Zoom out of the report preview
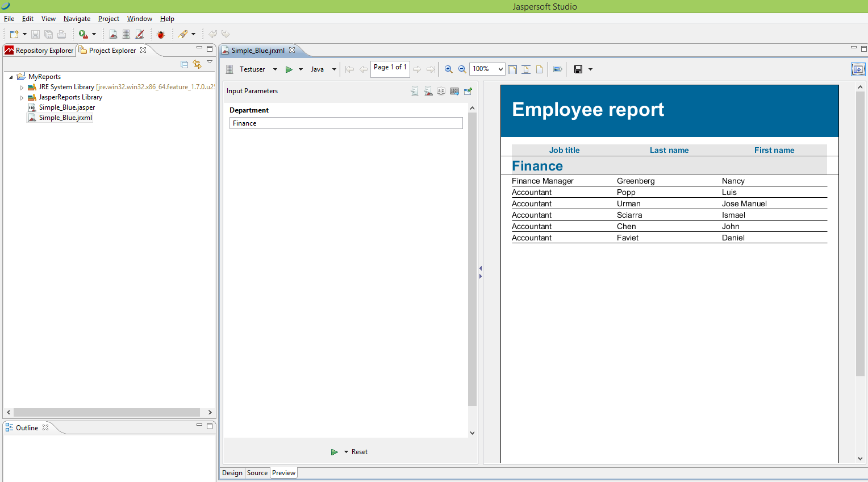868x482 pixels. pyautogui.click(x=462, y=69)
